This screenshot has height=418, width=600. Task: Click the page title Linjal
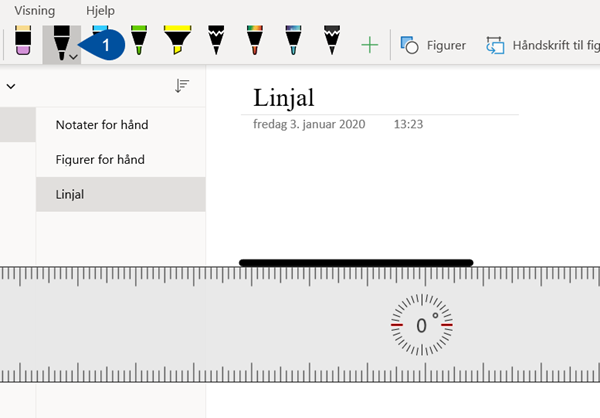[x=284, y=98]
